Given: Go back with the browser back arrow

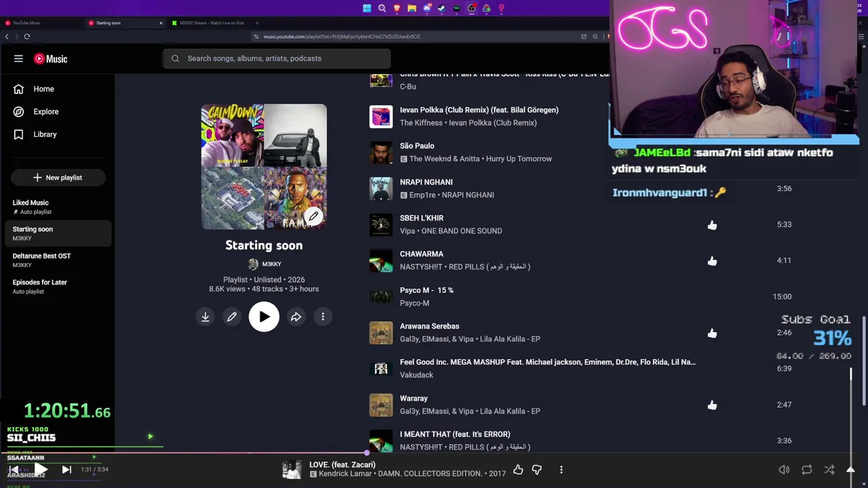Looking at the screenshot, I should 7,37.
